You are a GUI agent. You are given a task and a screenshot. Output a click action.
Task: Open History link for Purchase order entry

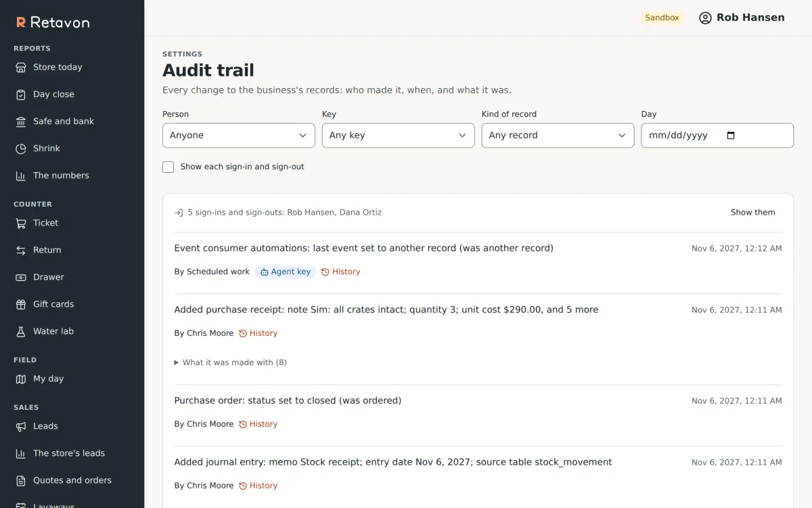(258, 424)
